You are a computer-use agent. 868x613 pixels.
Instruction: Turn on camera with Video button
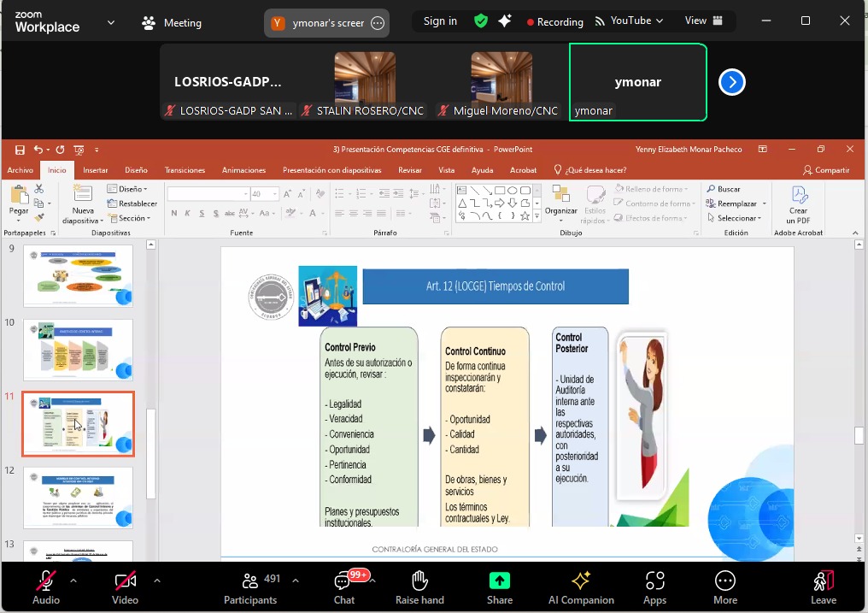point(125,581)
